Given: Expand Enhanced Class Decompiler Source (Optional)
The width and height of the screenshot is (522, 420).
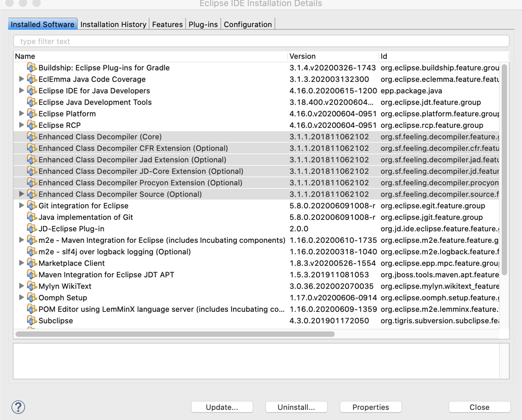Looking at the screenshot, I should coord(21,194).
